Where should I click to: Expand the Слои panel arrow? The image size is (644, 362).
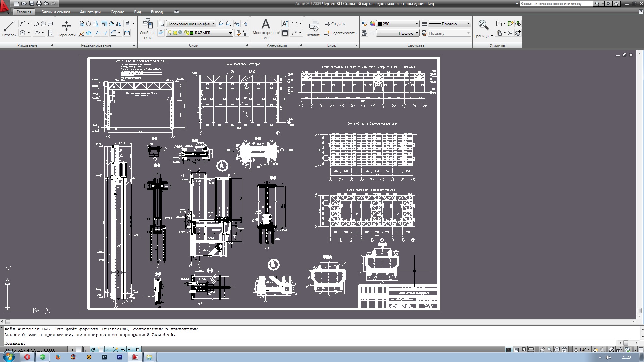tap(247, 45)
